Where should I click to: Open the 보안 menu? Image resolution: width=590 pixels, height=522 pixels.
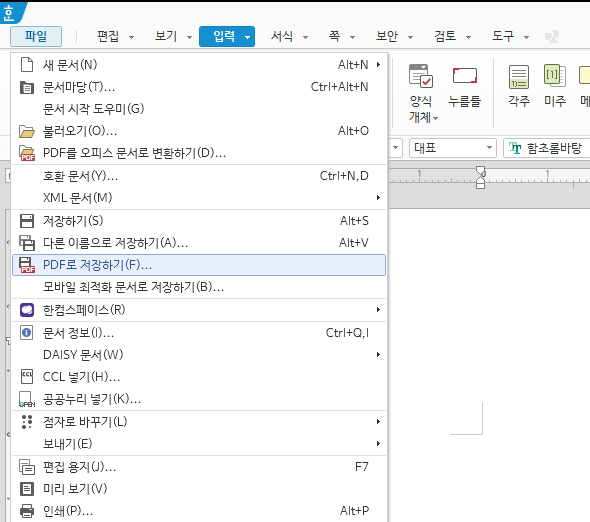coord(387,36)
